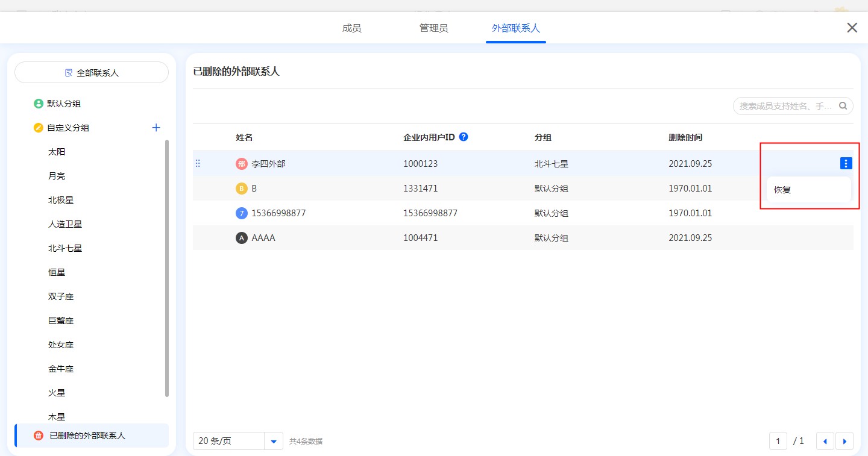The width and height of the screenshot is (868, 456).
Task: Click the search magnifier icon
Action: 843,106
